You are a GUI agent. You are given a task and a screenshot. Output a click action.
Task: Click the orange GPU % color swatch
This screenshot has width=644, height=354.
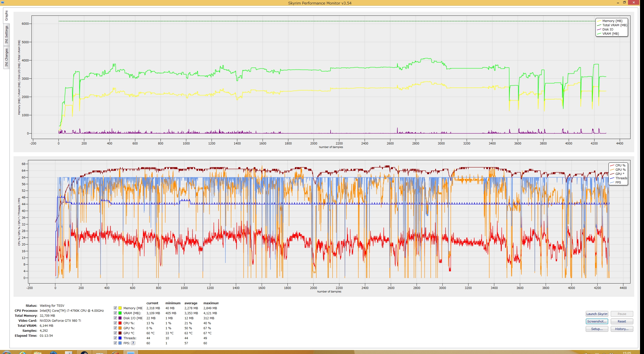point(120,328)
